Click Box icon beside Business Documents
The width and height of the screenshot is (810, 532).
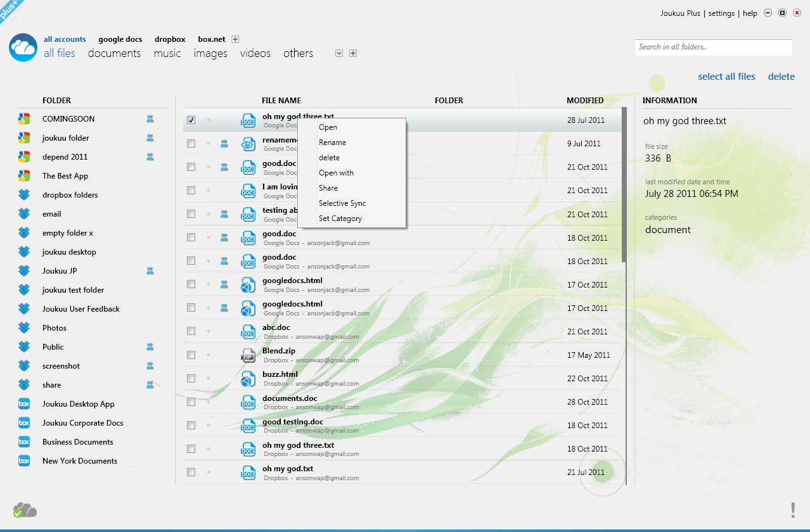pyautogui.click(x=24, y=442)
